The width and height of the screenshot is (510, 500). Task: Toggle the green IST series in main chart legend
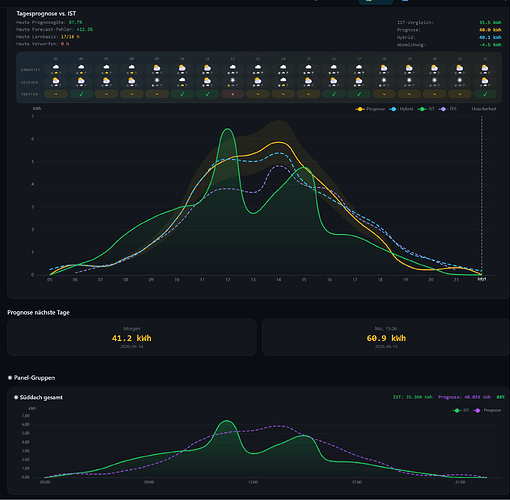point(426,109)
